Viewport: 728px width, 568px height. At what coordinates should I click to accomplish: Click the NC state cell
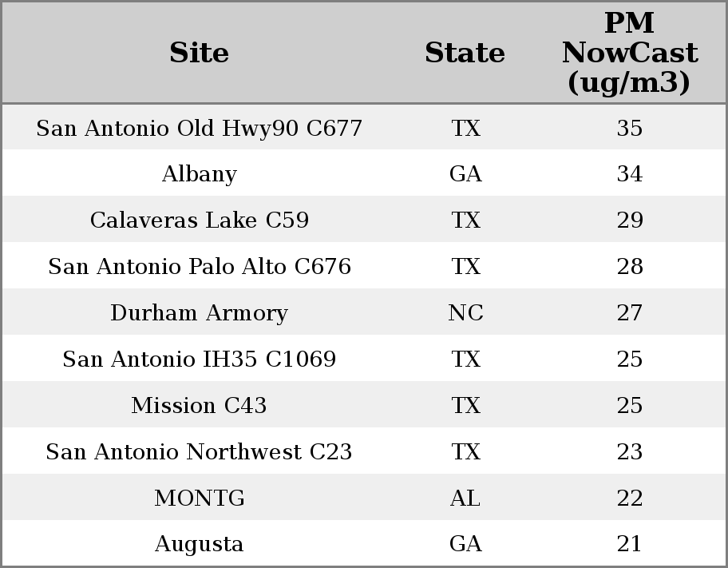click(x=465, y=313)
